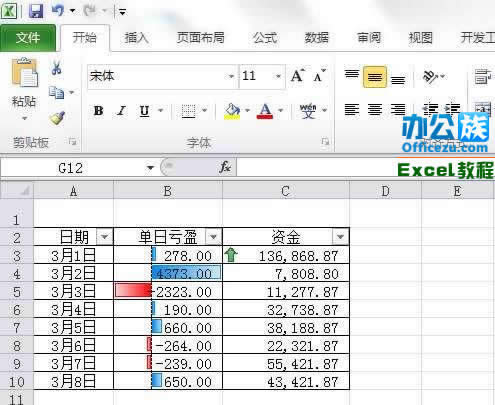The width and height of the screenshot is (495, 405).
Task: Apply the Font Color red A icon
Action: [265, 111]
